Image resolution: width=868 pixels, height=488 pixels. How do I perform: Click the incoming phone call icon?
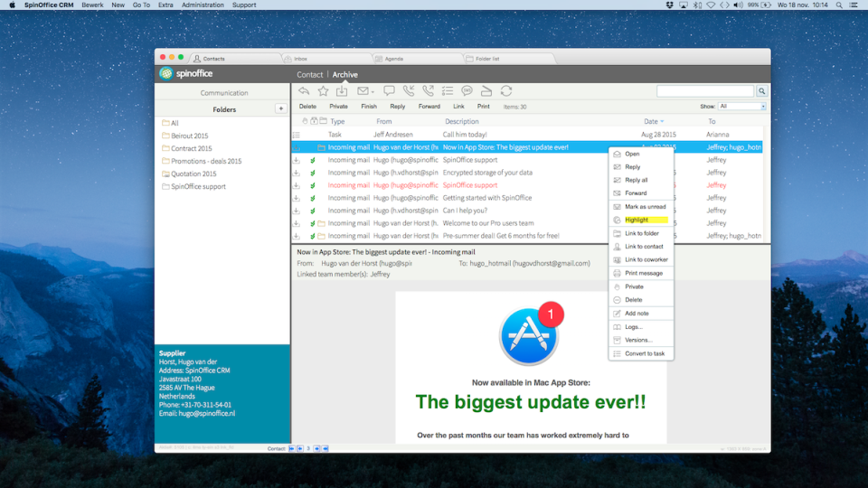pyautogui.click(x=409, y=90)
